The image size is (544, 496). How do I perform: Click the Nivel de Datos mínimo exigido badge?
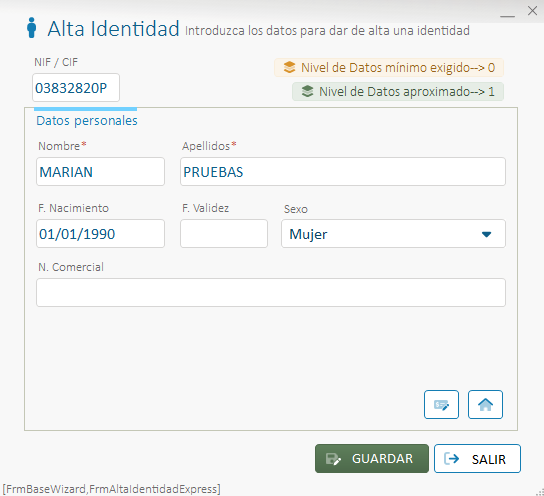389,67
